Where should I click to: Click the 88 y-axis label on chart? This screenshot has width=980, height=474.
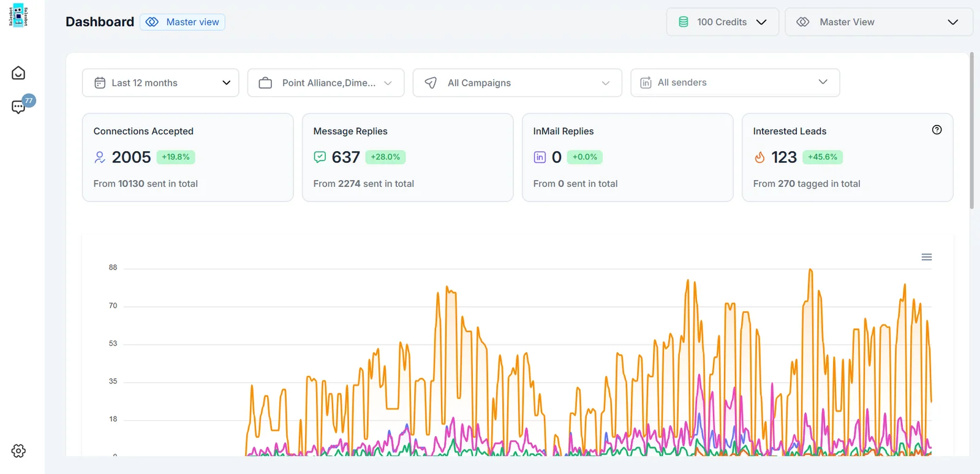point(113,268)
